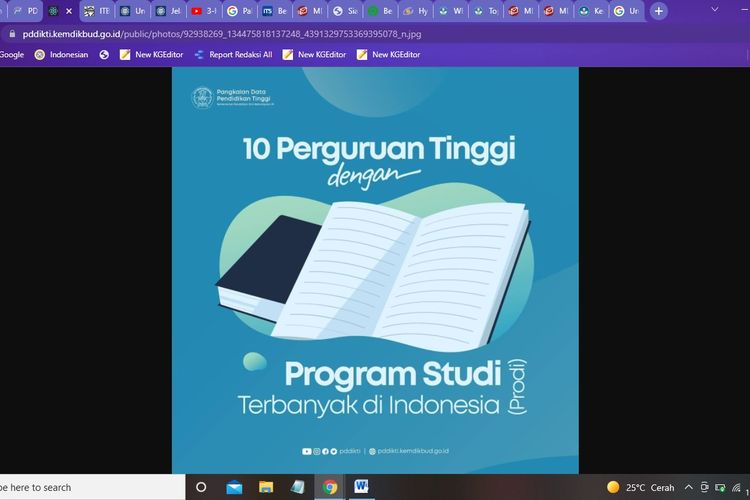Open File Explorer from the taskbar

point(266,487)
